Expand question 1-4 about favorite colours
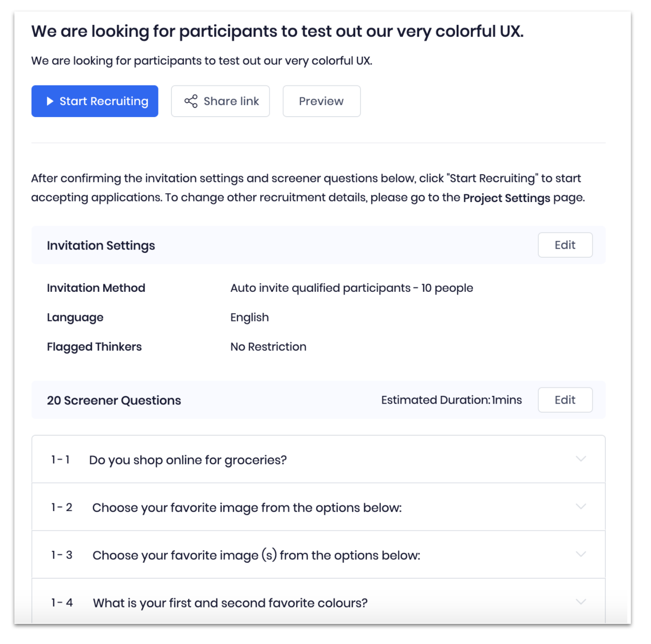Viewport: 651px width, 644px height. pos(581,602)
